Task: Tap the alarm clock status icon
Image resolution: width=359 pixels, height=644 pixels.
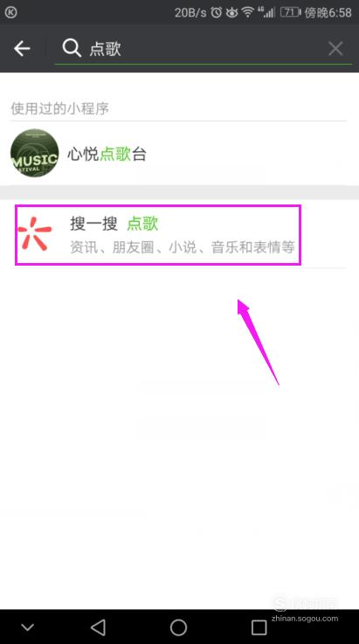Action: 217,12
